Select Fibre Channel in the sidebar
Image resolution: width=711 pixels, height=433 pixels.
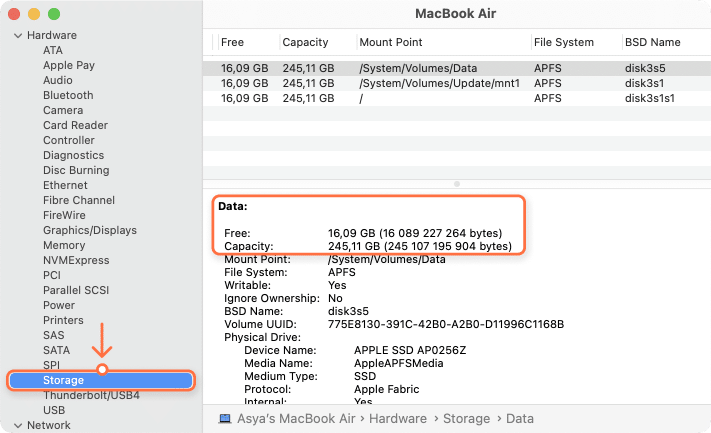79,200
